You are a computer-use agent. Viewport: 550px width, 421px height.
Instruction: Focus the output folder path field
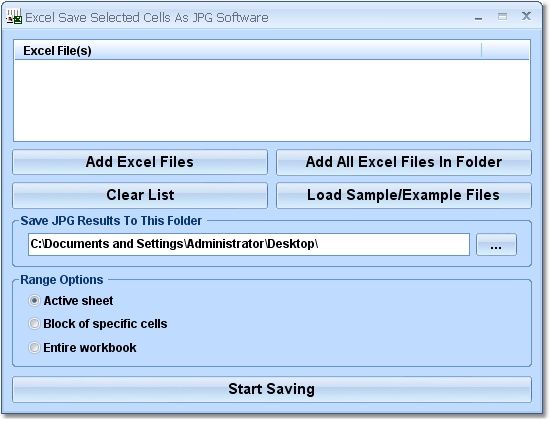click(x=249, y=244)
